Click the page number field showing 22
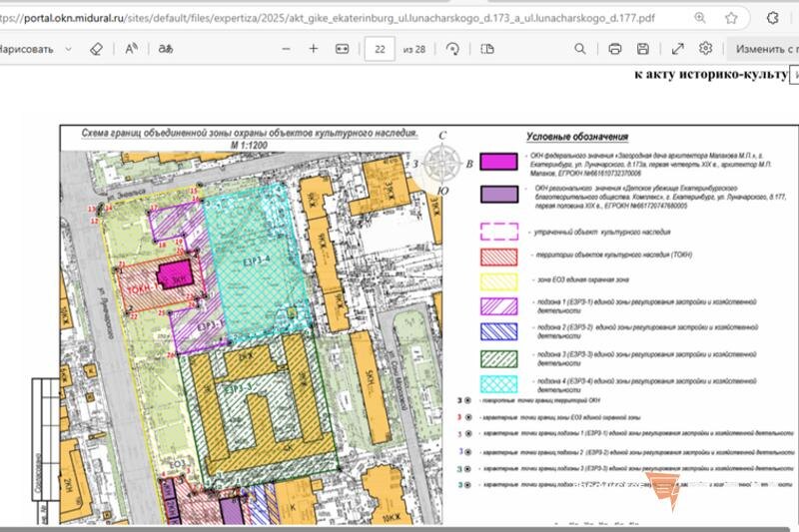The image size is (799, 532). click(380, 49)
